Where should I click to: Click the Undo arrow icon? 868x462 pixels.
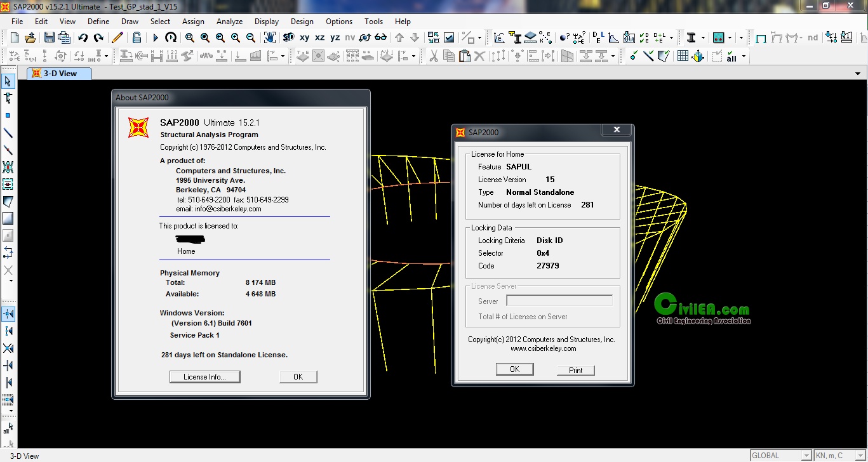pyautogui.click(x=83, y=38)
